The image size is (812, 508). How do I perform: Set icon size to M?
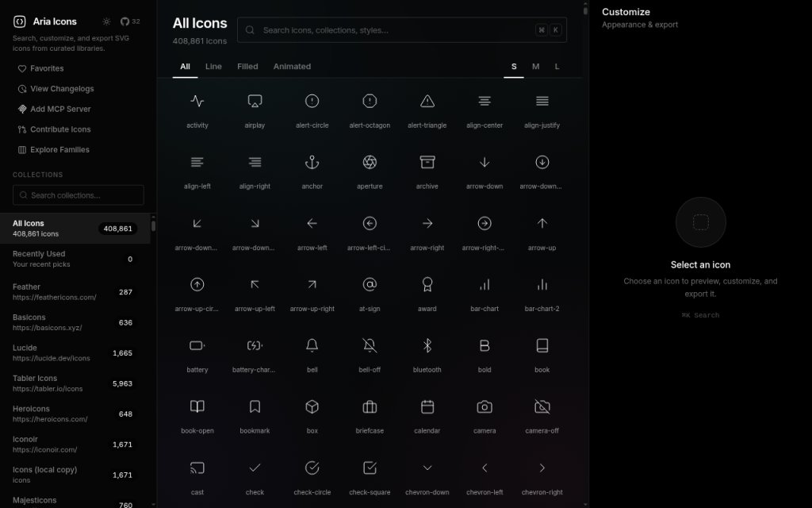pos(535,67)
